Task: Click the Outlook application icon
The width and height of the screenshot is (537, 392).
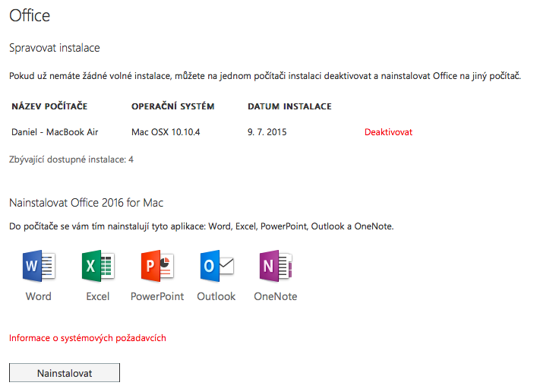Action: click(x=216, y=266)
